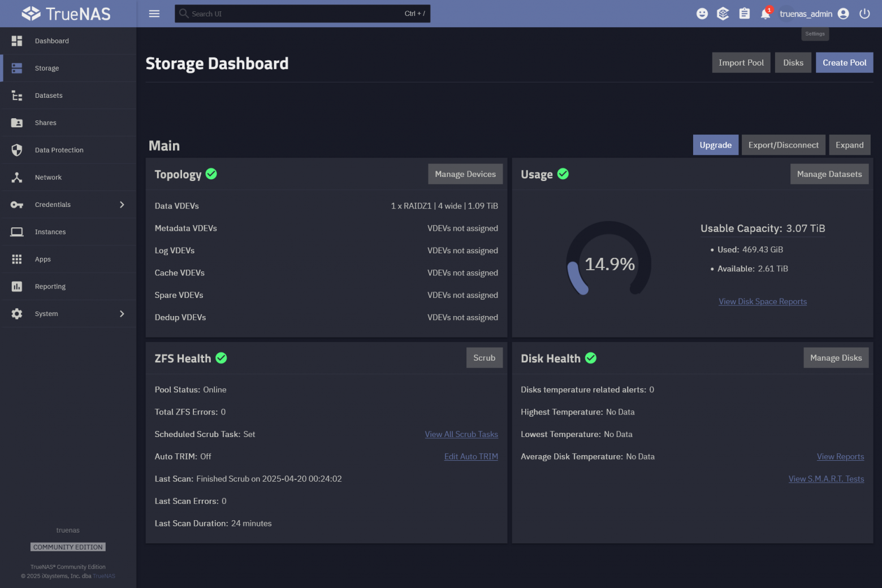Navigate to the Datasets page

pyautogui.click(x=49, y=95)
